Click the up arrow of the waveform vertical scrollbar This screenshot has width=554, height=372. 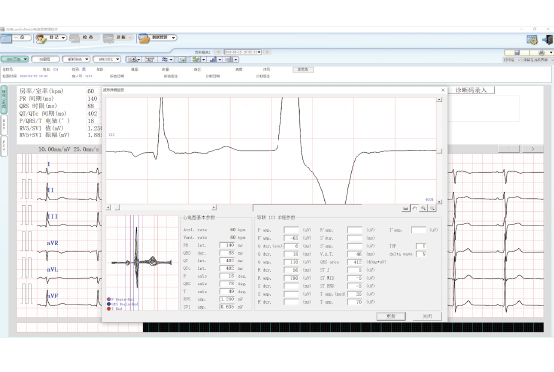coord(439,100)
